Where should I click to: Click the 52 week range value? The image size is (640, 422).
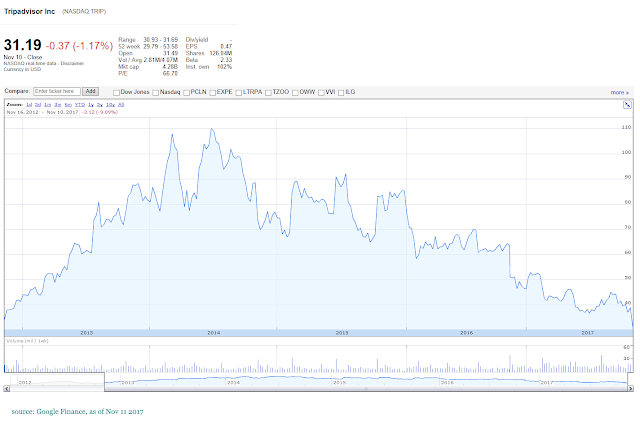[160, 47]
